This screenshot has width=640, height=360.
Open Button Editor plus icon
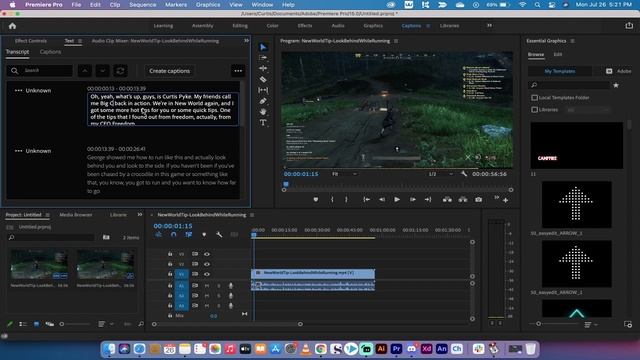[x=505, y=200]
